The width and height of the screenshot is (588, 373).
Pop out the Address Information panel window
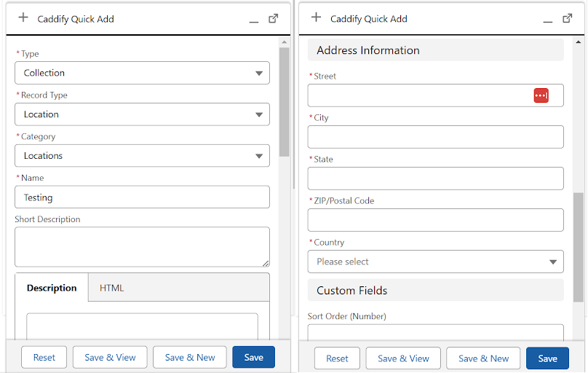click(567, 18)
